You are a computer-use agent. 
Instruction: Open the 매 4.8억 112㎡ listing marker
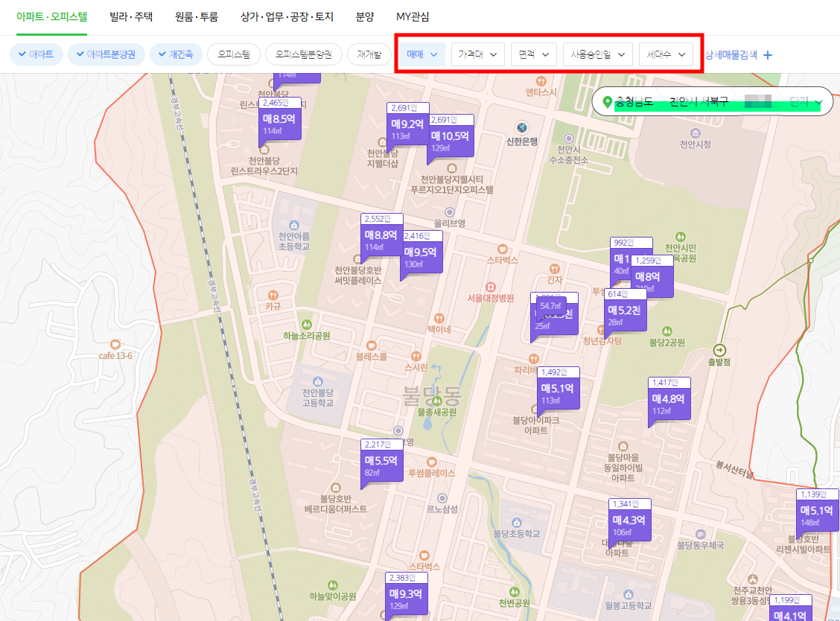tap(669, 398)
